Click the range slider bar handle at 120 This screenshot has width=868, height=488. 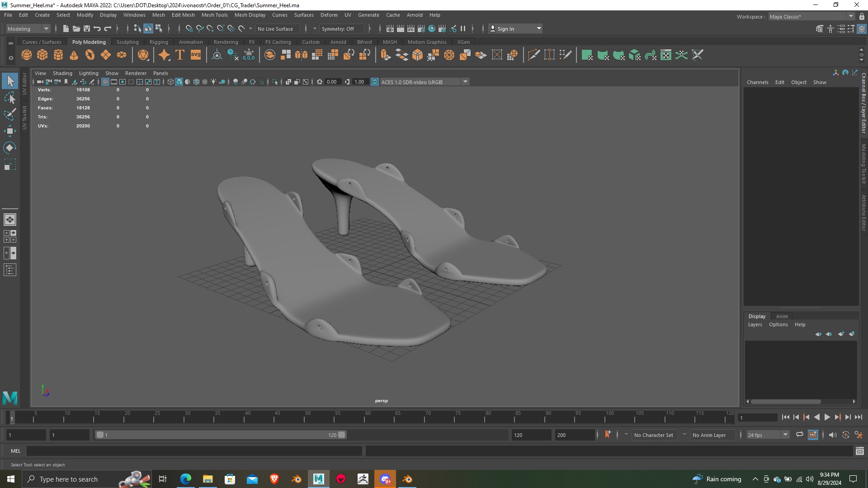[x=342, y=435]
